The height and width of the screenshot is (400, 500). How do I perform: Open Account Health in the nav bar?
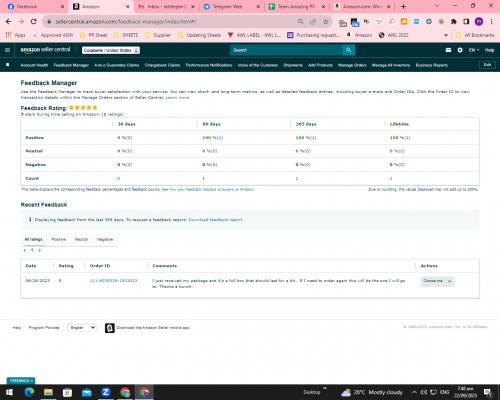point(34,65)
